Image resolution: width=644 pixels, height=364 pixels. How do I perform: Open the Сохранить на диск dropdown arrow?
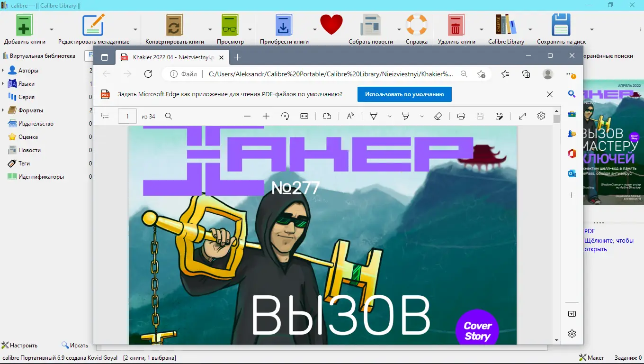591,28
